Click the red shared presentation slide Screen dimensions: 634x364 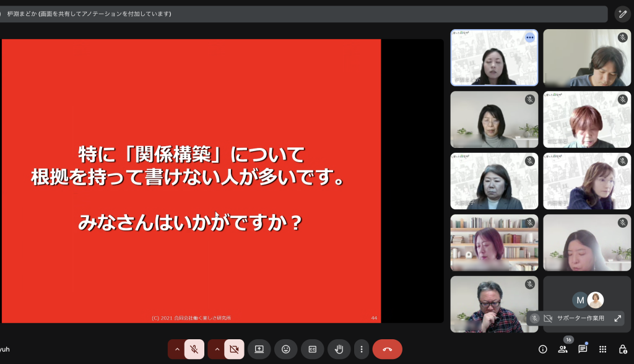[x=191, y=181]
